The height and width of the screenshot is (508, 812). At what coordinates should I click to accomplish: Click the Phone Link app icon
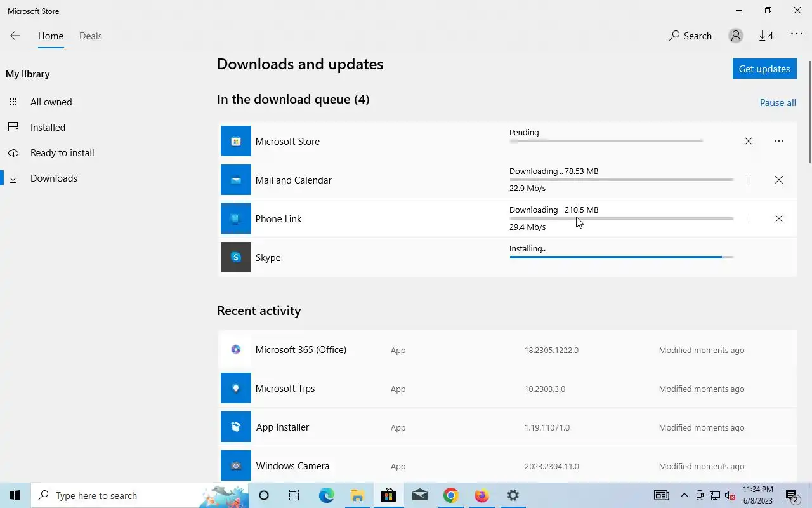236,218
